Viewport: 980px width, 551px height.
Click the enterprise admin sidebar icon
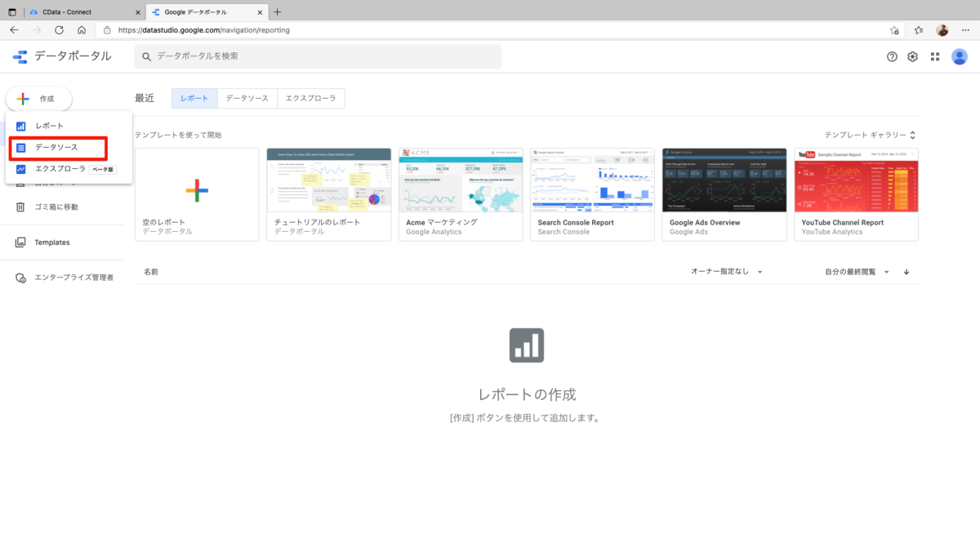(x=20, y=278)
